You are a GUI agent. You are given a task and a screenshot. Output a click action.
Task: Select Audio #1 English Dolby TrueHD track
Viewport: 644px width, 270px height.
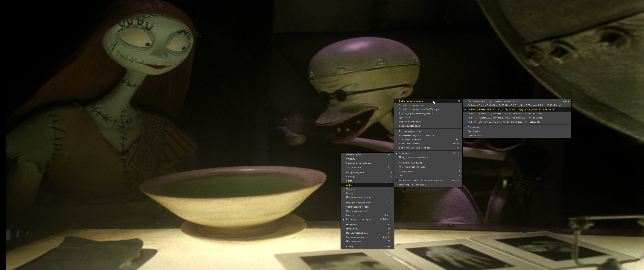(x=517, y=105)
